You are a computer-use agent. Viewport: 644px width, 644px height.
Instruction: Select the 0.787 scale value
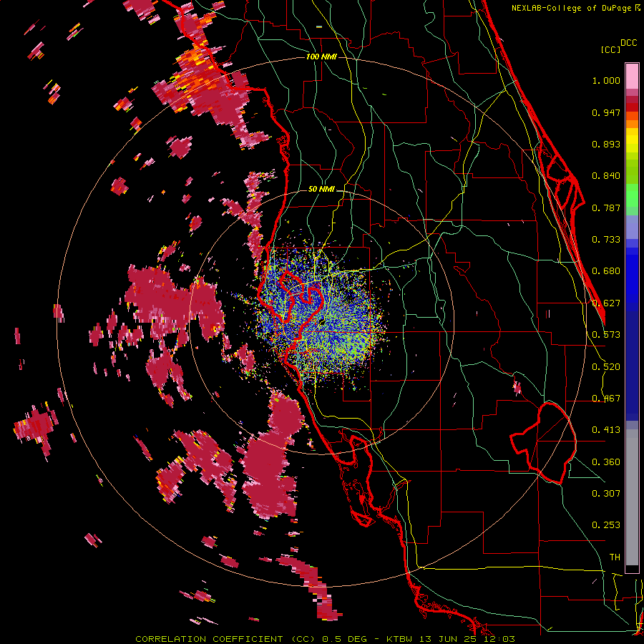click(606, 208)
